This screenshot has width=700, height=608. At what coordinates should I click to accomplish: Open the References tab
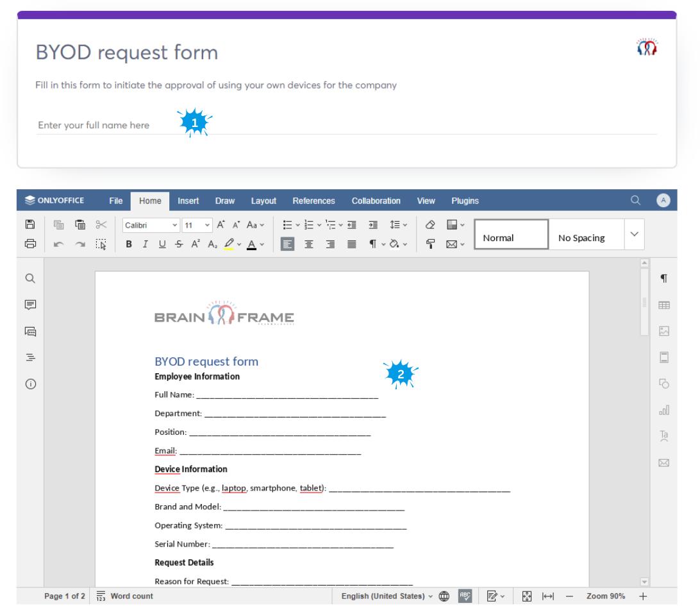point(313,201)
